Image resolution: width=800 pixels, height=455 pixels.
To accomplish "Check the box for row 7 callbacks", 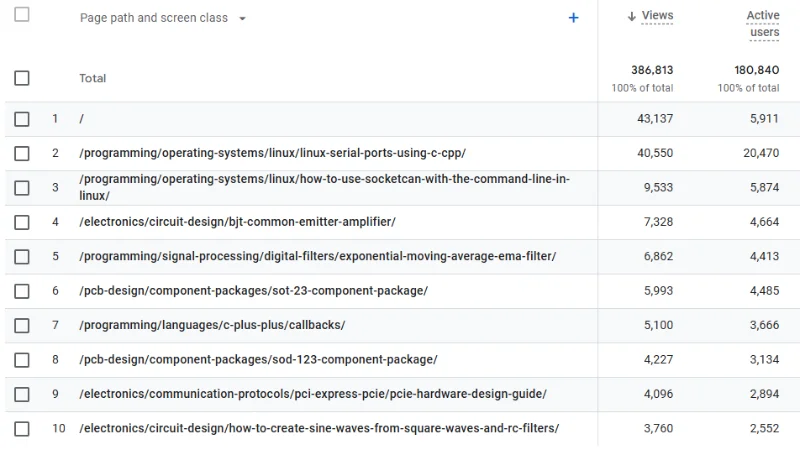I will pos(22,325).
